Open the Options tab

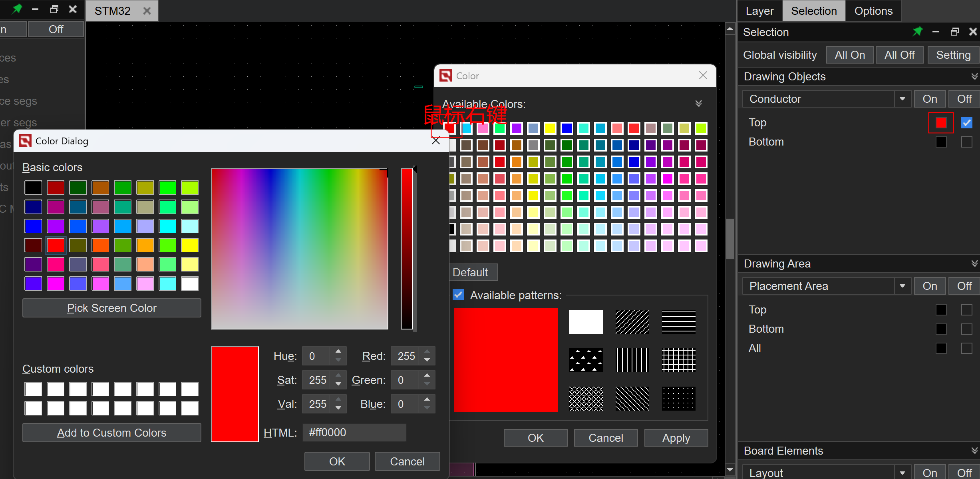tap(873, 11)
